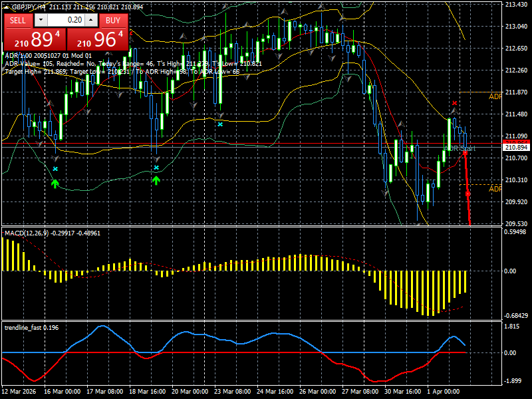
Task: Click the '20 Mar 00:00' time axis label
Action: (x=190, y=392)
